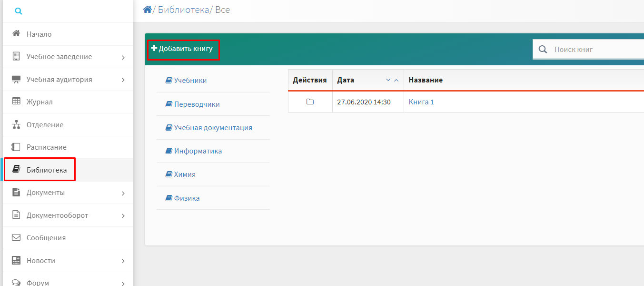Click the book icon beside Библиотека
Screen dimensions: 644x286
(16, 169)
